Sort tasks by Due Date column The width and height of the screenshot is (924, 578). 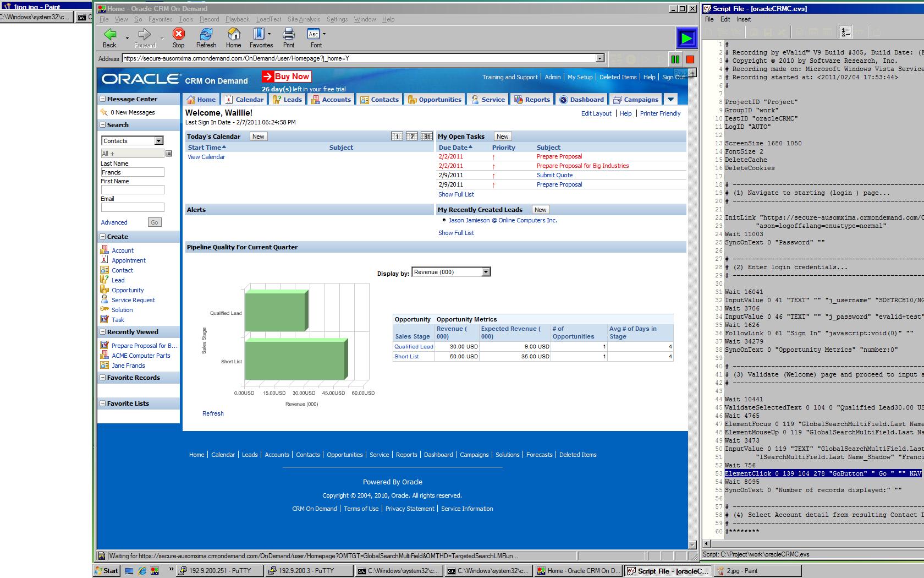pyautogui.click(x=455, y=148)
